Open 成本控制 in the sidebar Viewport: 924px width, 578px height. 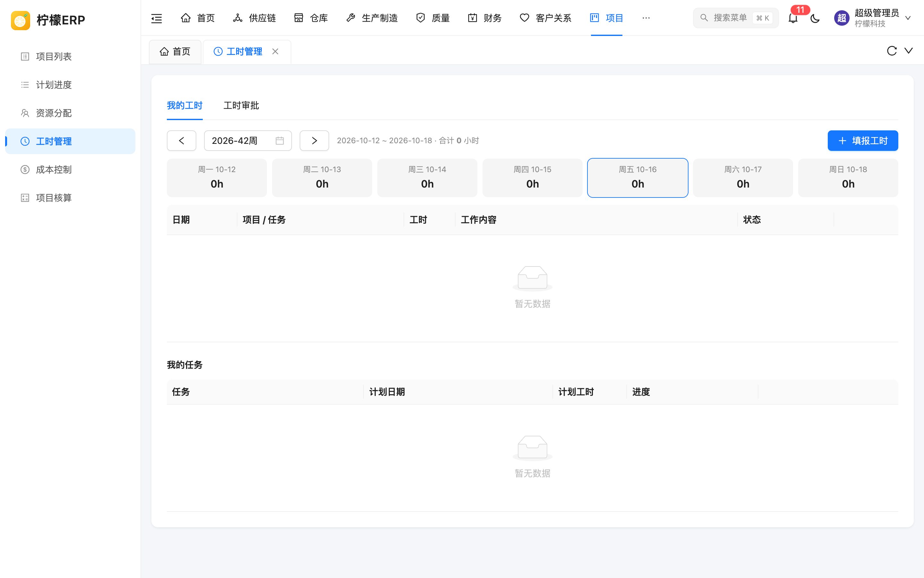pyautogui.click(x=70, y=170)
